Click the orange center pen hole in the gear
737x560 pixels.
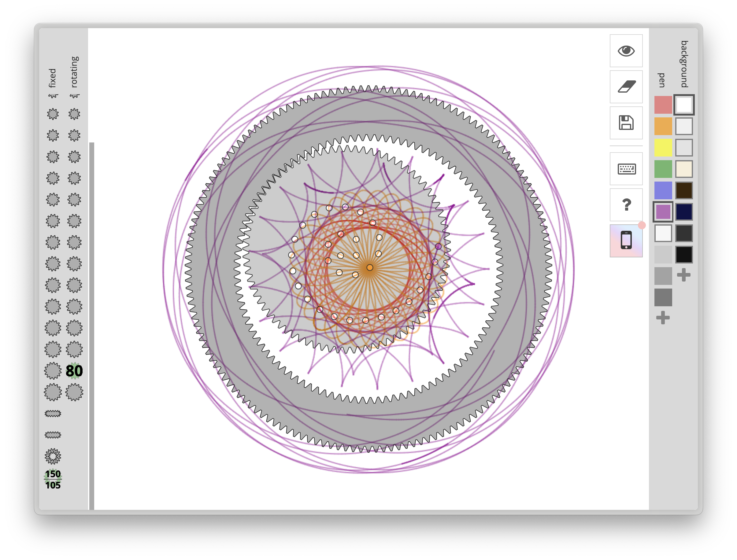coord(369,267)
